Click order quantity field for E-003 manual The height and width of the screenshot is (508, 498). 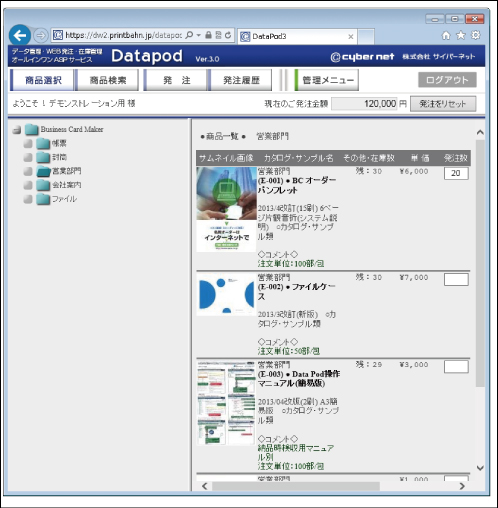456,367
